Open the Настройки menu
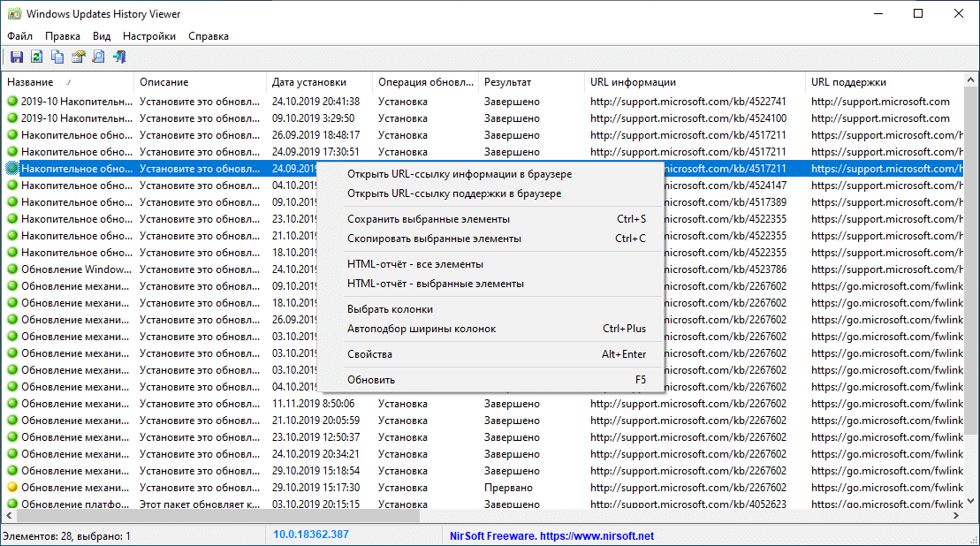The height and width of the screenshot is (546, 980). pyautogui.click(x=148, y=35)
